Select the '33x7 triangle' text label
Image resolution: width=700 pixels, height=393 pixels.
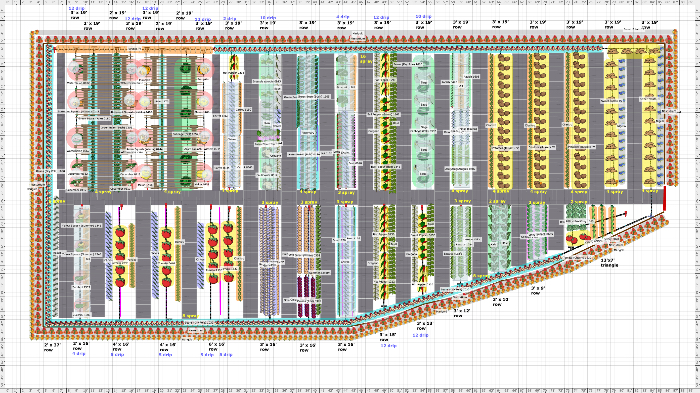pyautogui.click(x=609, y=262)
